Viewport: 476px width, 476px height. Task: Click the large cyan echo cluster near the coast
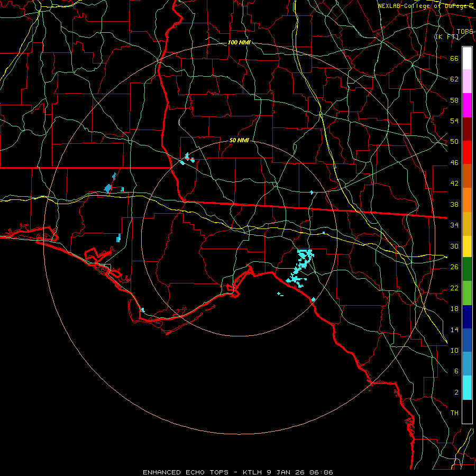tap(300, 268)
